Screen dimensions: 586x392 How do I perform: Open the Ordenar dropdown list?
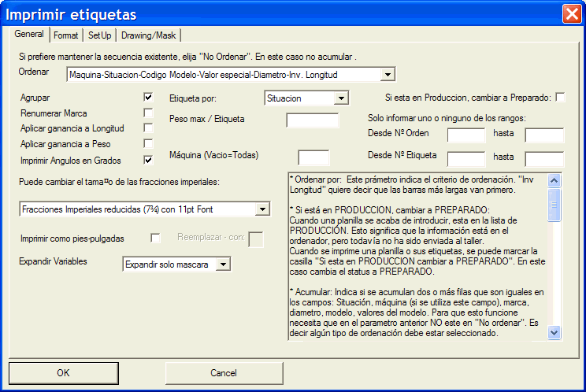387,75
